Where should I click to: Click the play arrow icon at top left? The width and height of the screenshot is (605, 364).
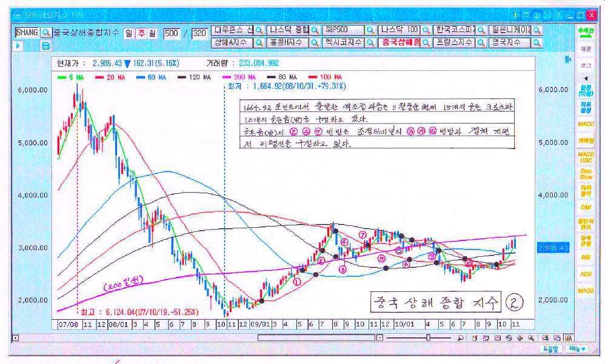19,45
